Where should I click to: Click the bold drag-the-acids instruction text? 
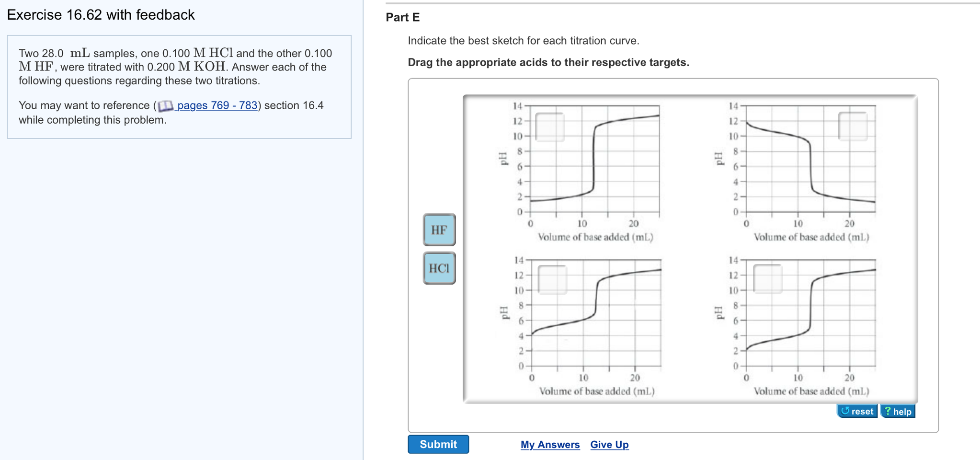point(548,62)
